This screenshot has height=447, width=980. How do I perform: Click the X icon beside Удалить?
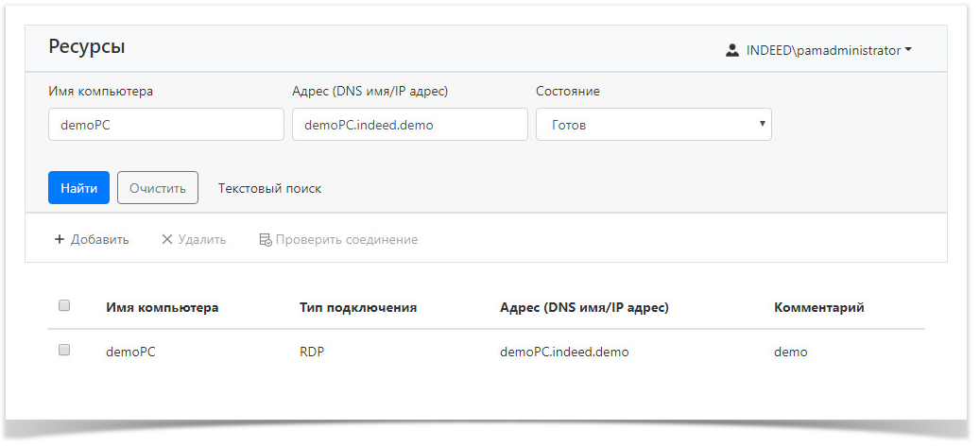167,240
